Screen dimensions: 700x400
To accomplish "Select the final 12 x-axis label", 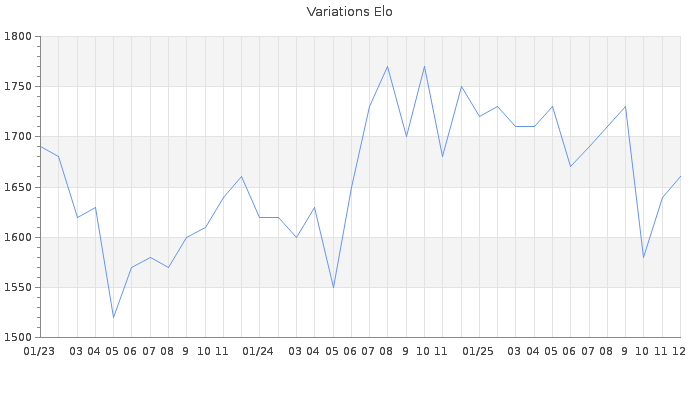I will click(x=678, y=351).
